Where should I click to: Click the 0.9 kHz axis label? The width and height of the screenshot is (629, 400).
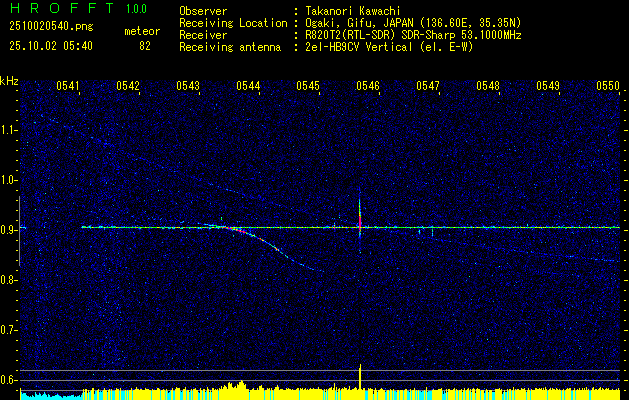pyautogui.click(x=8, y=230)
